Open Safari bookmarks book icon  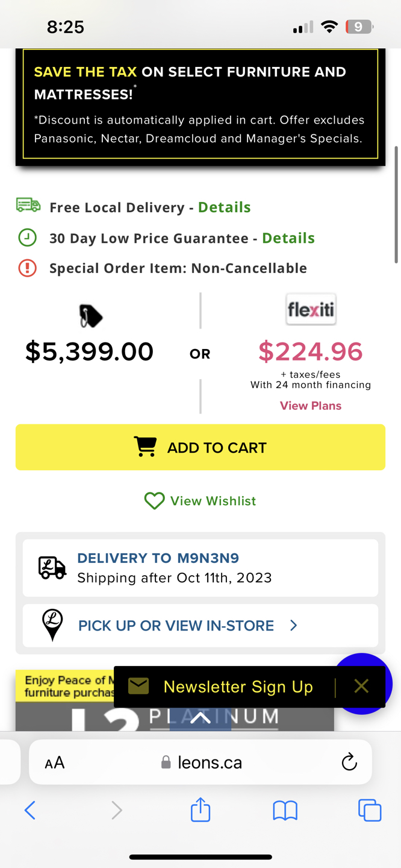click(x=285, y=810)
